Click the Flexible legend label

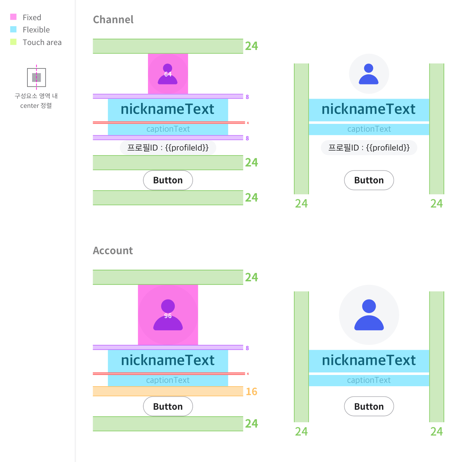point(36,30)
